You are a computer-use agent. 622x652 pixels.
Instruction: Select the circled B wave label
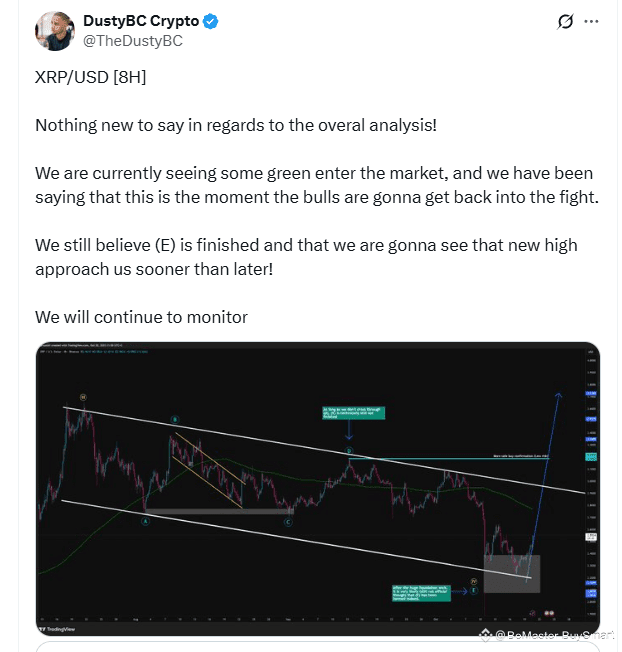[x=175, y=420]
